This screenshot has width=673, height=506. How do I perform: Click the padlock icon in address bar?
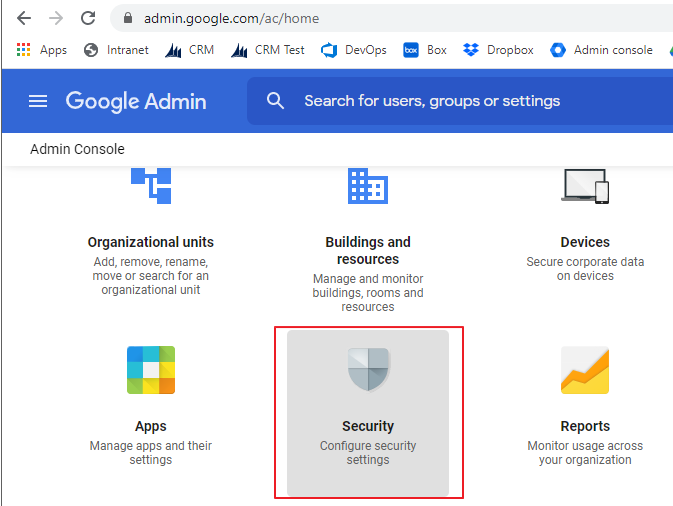pos(127,18)
